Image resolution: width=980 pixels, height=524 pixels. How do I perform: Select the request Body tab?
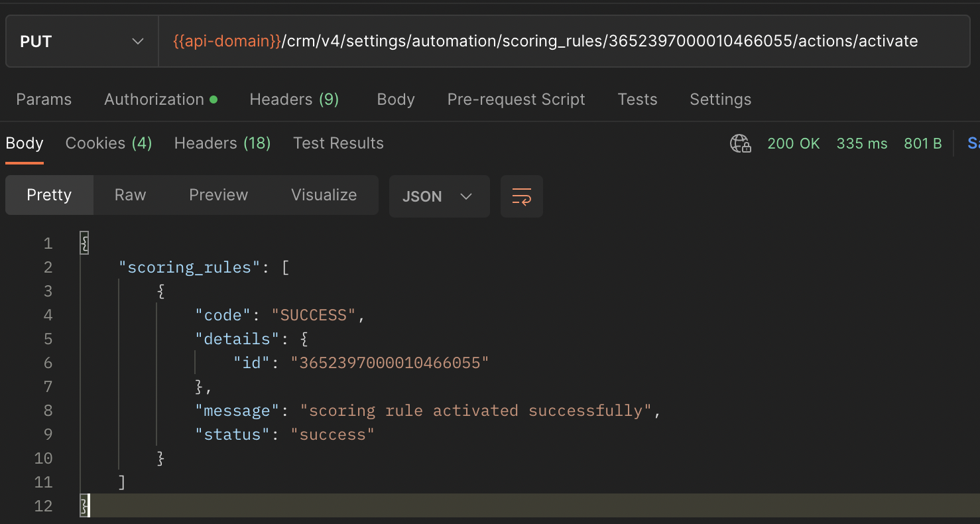click(396, 99)
